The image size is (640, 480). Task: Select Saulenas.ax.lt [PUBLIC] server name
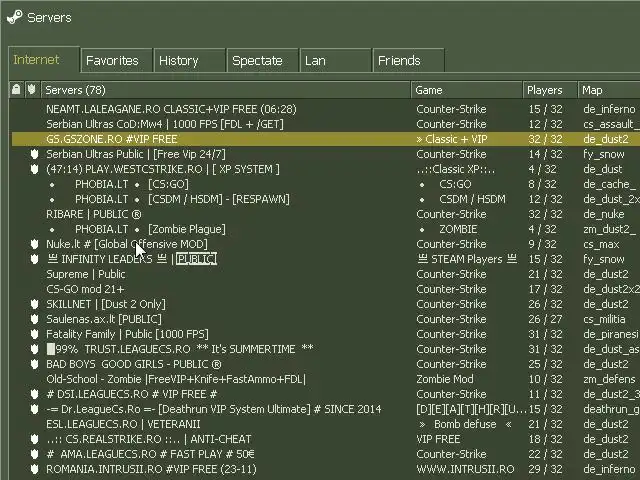[x=104, y=319]
